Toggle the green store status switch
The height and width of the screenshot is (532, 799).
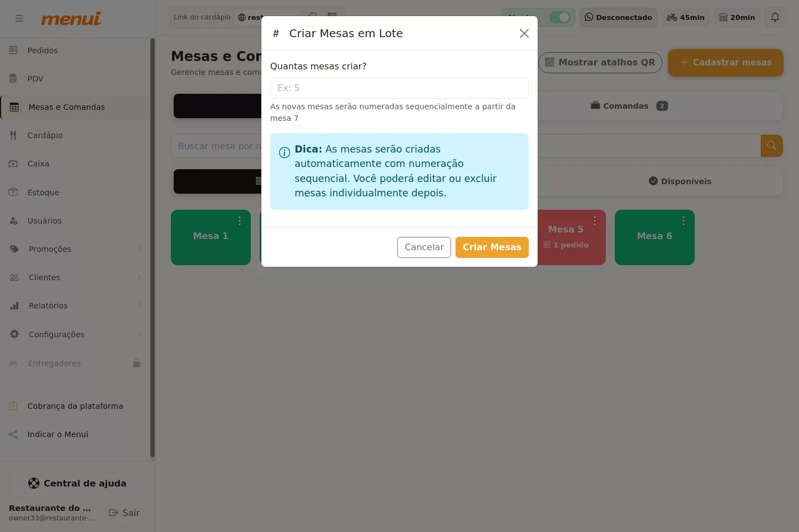(x=560, y=17)
